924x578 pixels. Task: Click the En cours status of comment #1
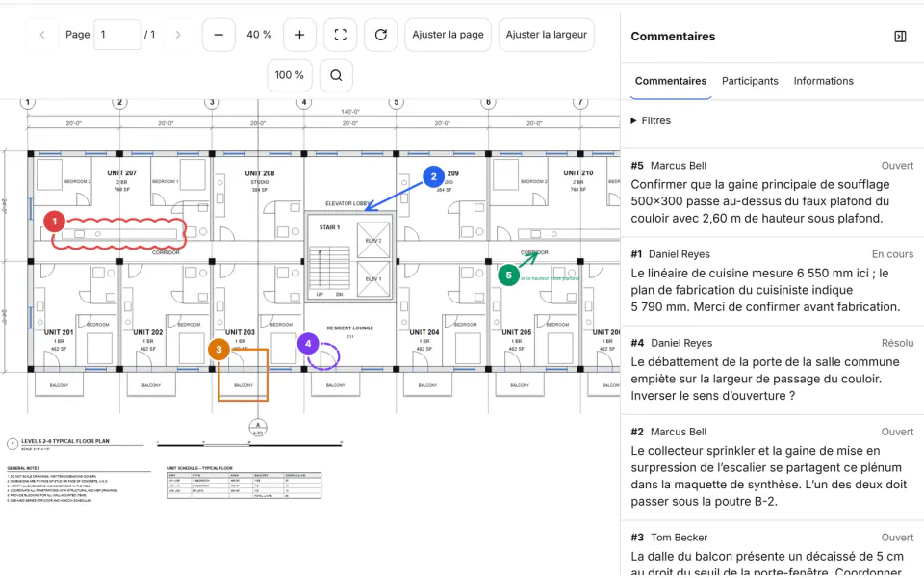[x=892, y=254]
